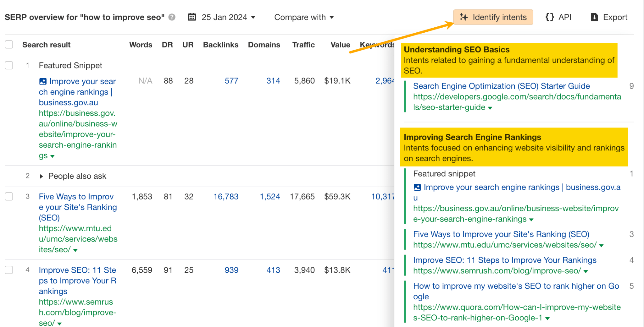
Task: Click the 16,783 backlinks link
Action: coord(226,196)
